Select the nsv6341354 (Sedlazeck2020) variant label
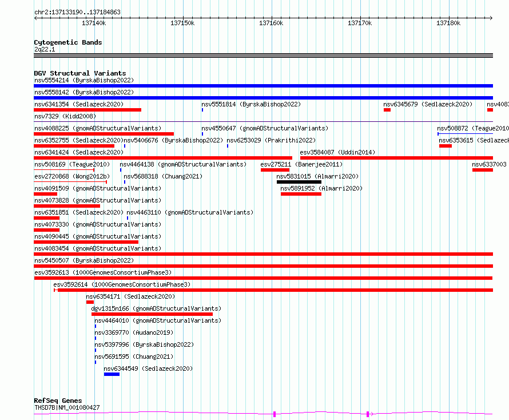Image resolution: width=509 pixels, height=420 pixels. pos(79,104)
